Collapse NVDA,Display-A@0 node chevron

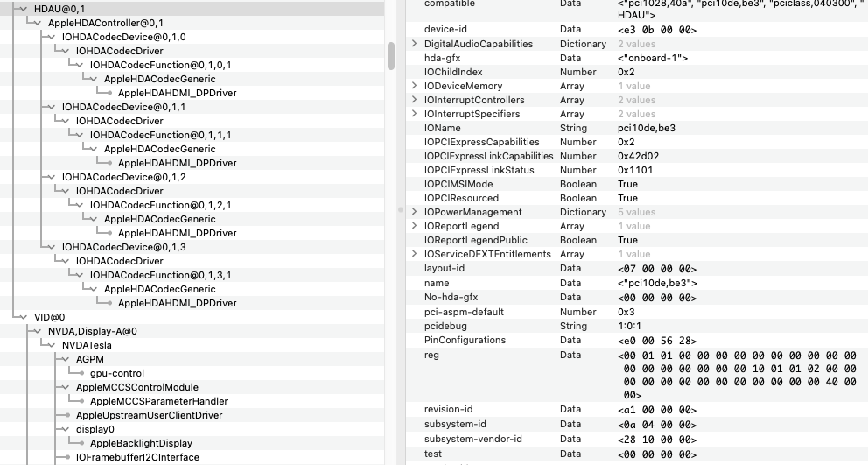pos(37,331)
